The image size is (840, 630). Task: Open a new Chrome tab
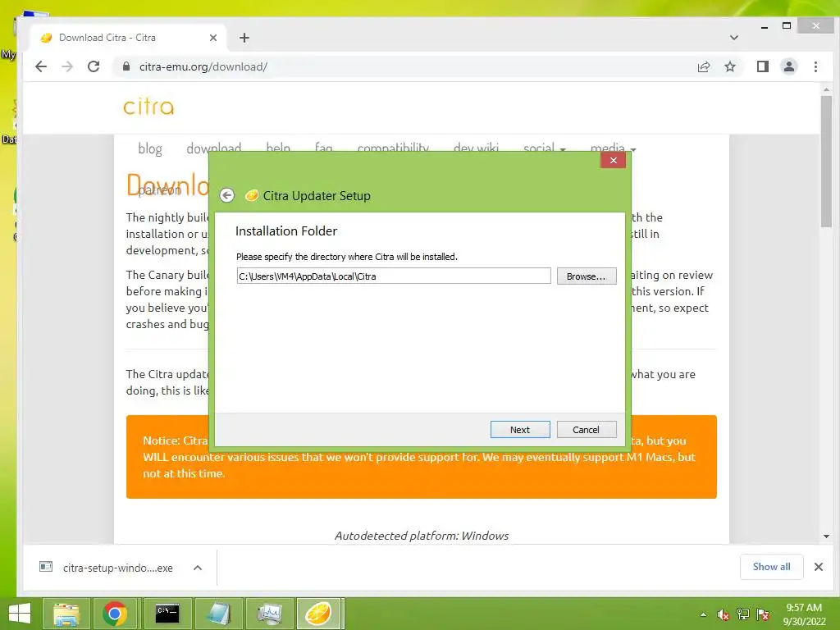pos(244,38)
